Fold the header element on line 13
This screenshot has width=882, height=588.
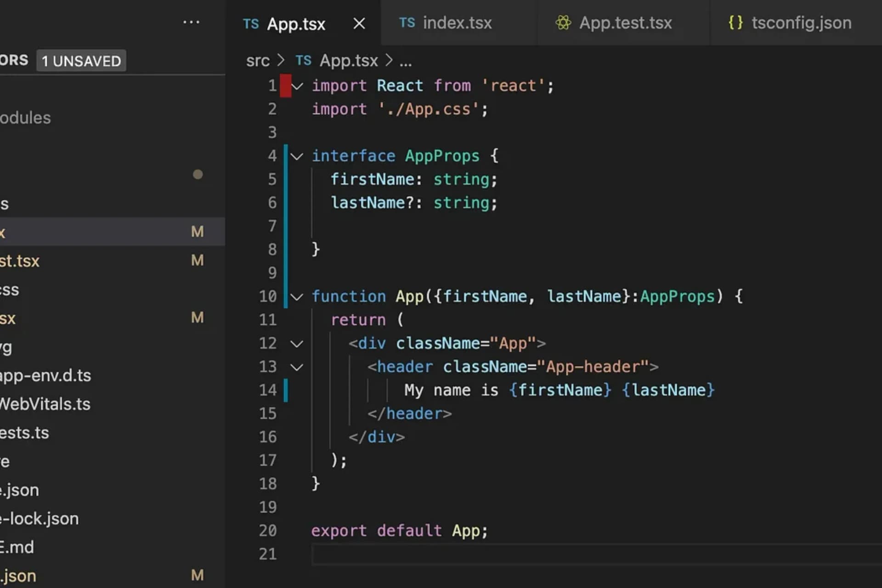click(297, 367)
